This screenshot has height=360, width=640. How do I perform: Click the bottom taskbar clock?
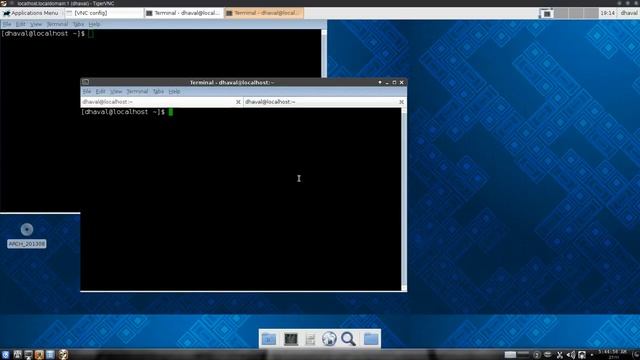[x=612, y=354]
